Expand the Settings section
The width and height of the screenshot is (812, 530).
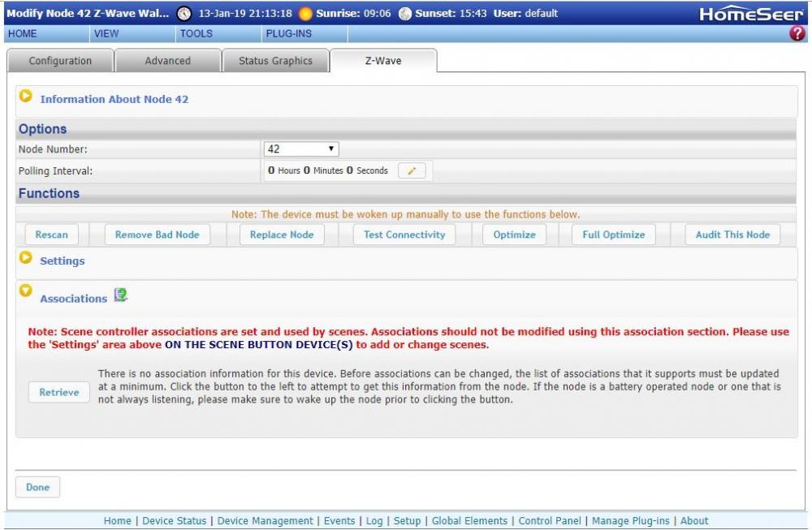click(26, 258)
